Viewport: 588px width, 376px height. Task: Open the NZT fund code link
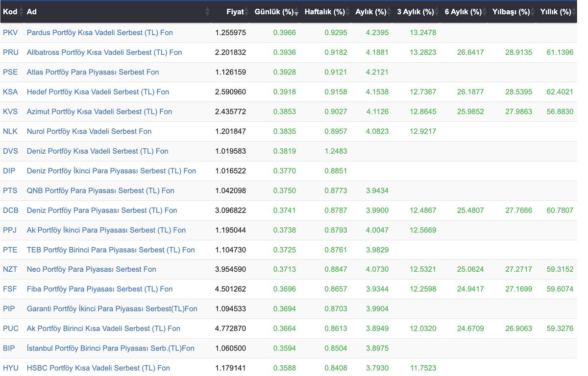coord(10,269)
